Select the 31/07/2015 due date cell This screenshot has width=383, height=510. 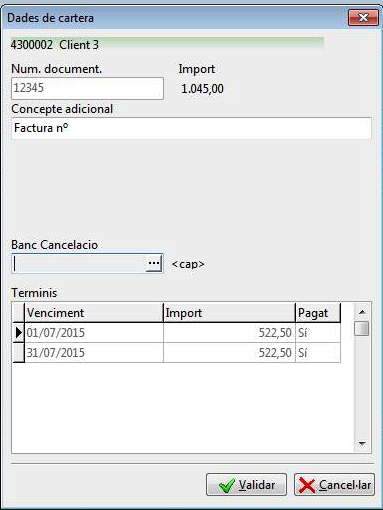[94, 353]
